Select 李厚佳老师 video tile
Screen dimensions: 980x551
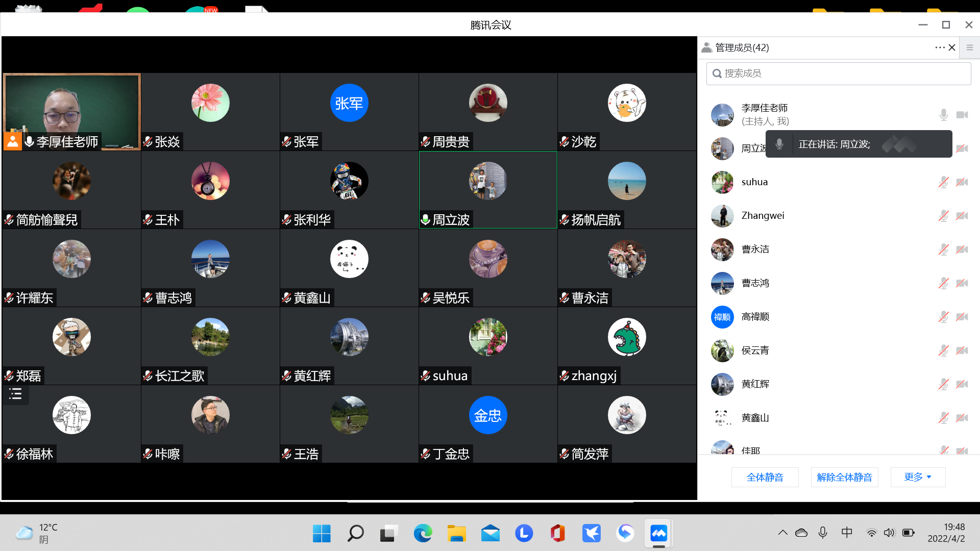[72, 112]
